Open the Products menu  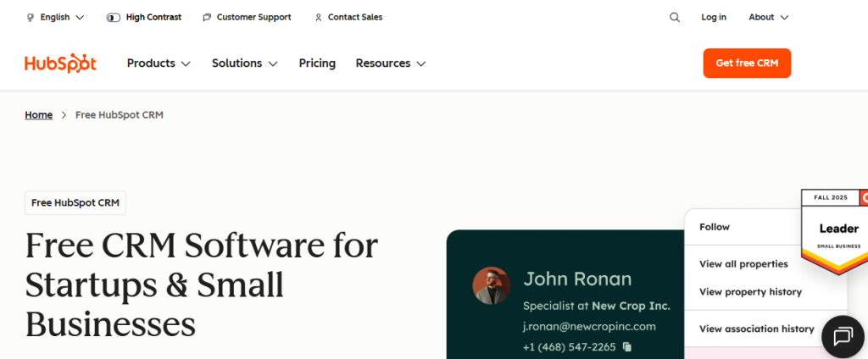point(159,64)
